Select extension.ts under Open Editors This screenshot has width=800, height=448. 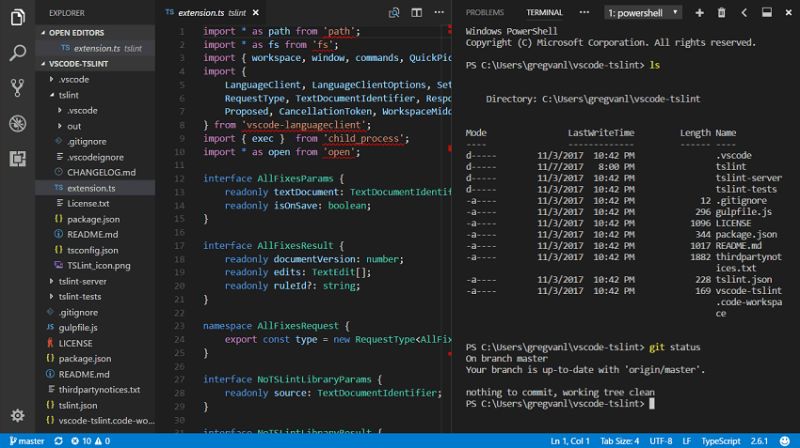point(95,48)
